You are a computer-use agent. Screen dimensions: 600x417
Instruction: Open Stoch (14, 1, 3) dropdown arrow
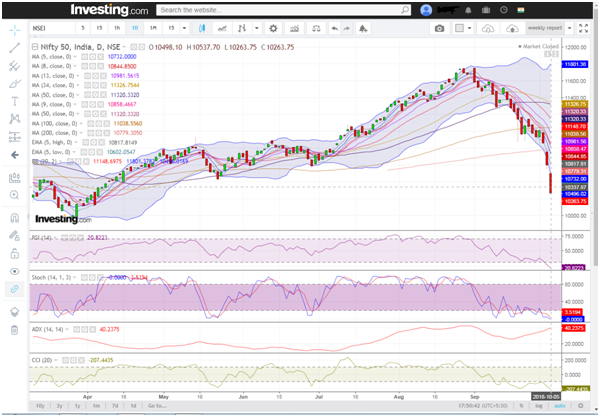74,277
